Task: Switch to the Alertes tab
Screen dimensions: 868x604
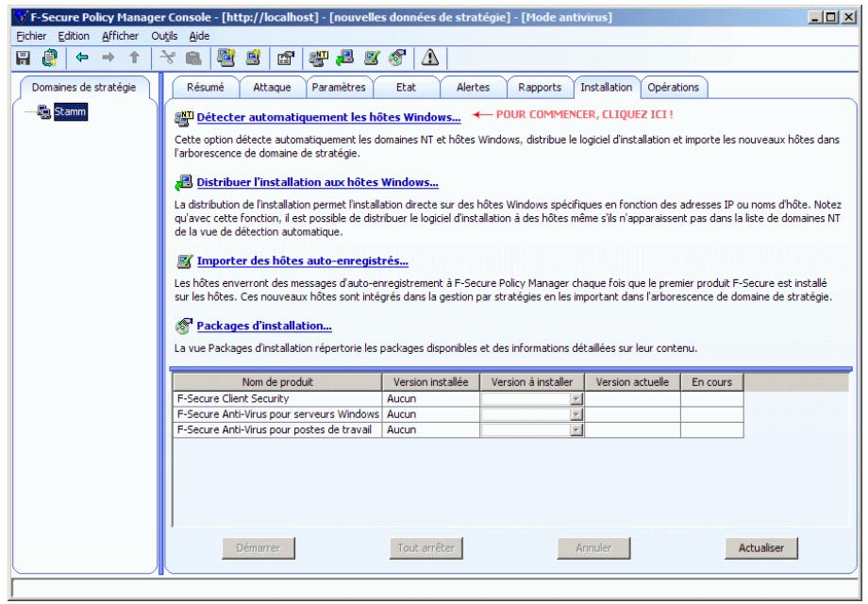Action: 473,88
